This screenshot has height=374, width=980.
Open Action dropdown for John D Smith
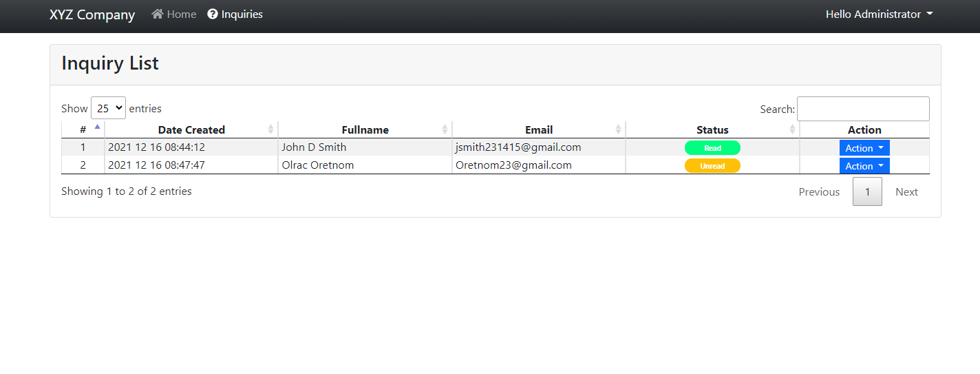pos(864,148)
